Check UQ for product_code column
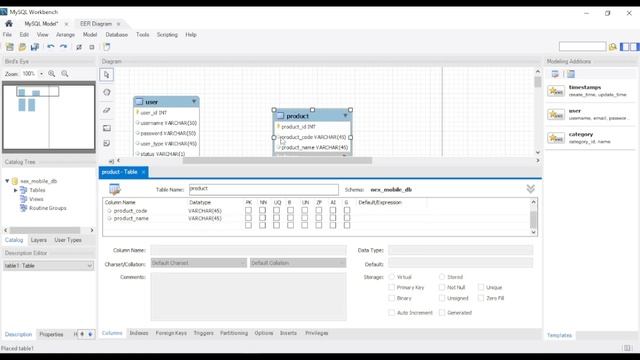This screenshot has height=360, width=640. pos(276,211)
